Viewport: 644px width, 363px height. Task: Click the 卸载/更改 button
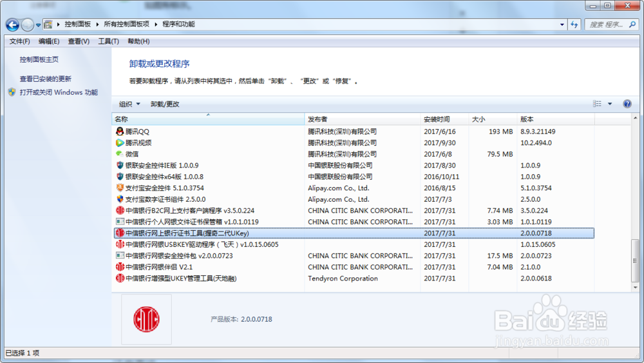coord(165,104)
